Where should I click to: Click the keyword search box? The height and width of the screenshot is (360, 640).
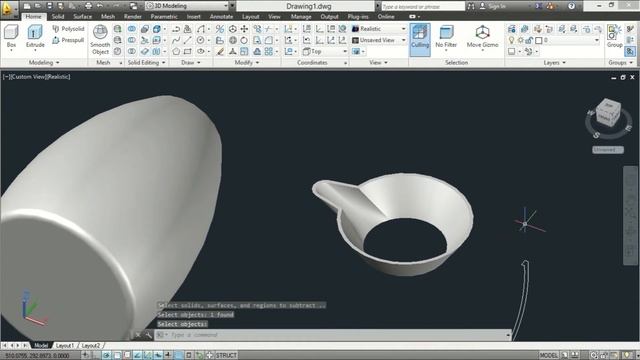pyautogui.click(x=423, y=6)
